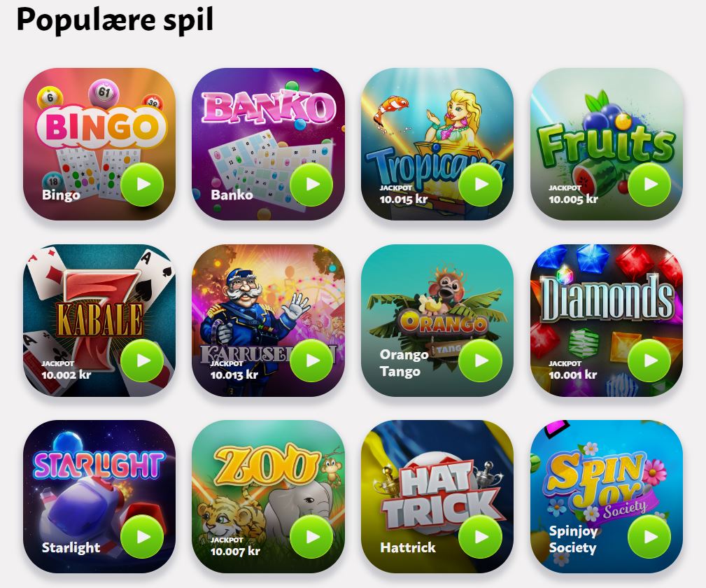Viewport: 706px width, 588px height.
Task: Open the Diamonds game logo
Action: [x=607, y=297]
